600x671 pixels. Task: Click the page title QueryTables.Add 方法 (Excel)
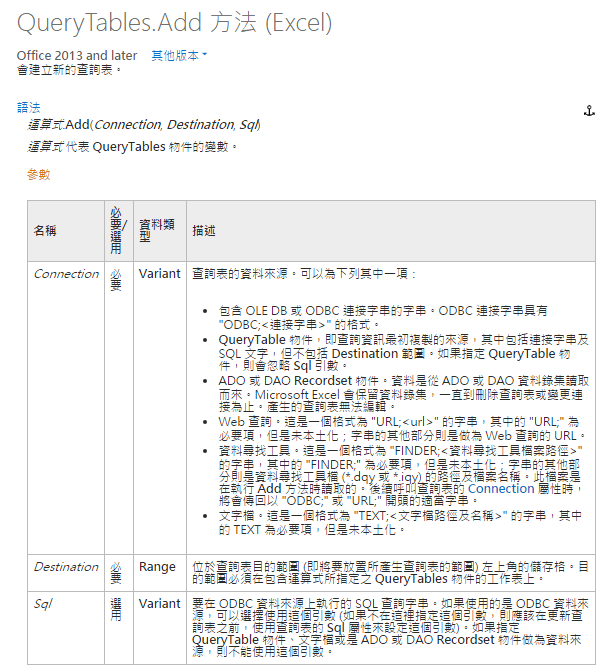tap(174, 23)
